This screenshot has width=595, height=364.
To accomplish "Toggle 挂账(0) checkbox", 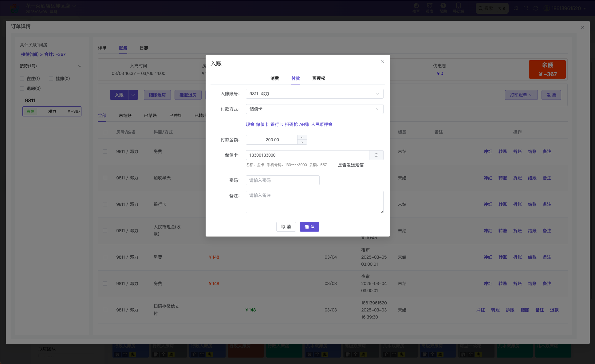I will point(51,79).
